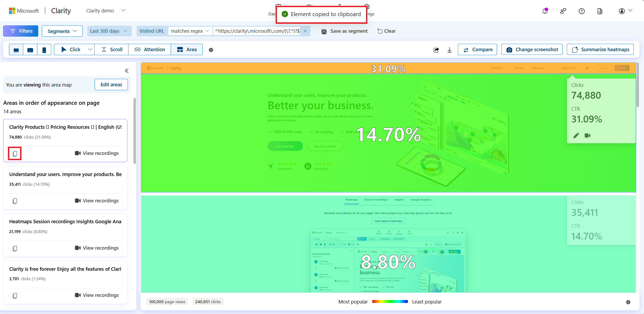Change the Last 300 days date range
The width and height of the screenshot is (644, 314).
[109, 31]
